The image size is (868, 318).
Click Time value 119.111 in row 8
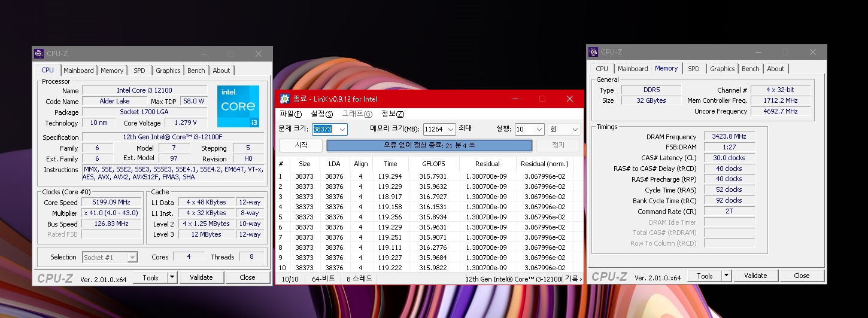(x=390, y=247)
